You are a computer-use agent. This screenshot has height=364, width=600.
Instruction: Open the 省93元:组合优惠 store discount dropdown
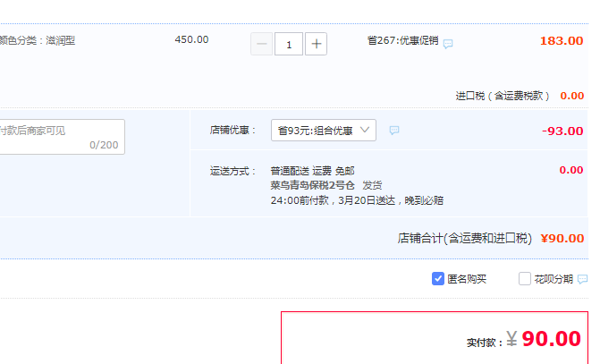pos(324,131)
